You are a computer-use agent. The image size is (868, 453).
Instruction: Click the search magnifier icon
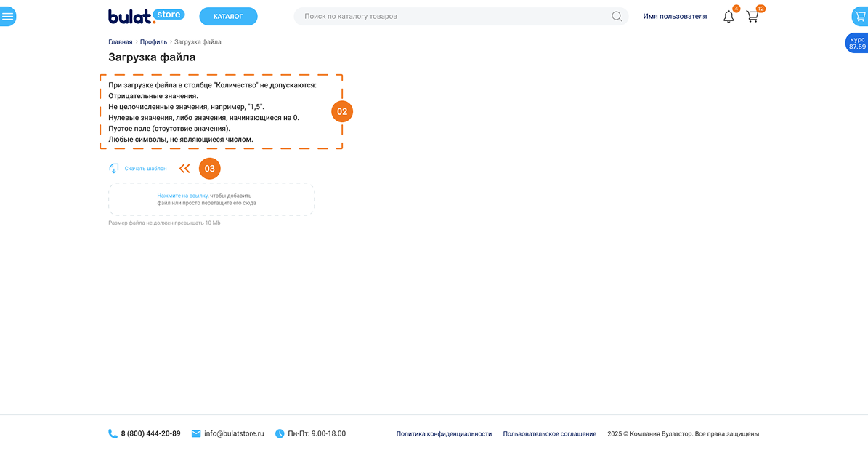(x=617, y=16)
